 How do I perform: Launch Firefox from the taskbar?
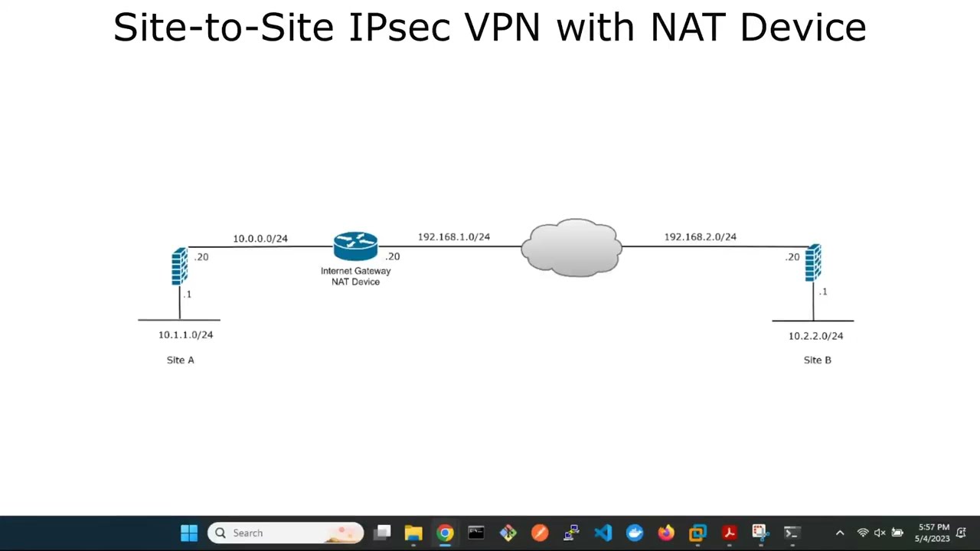pos(666,533)
